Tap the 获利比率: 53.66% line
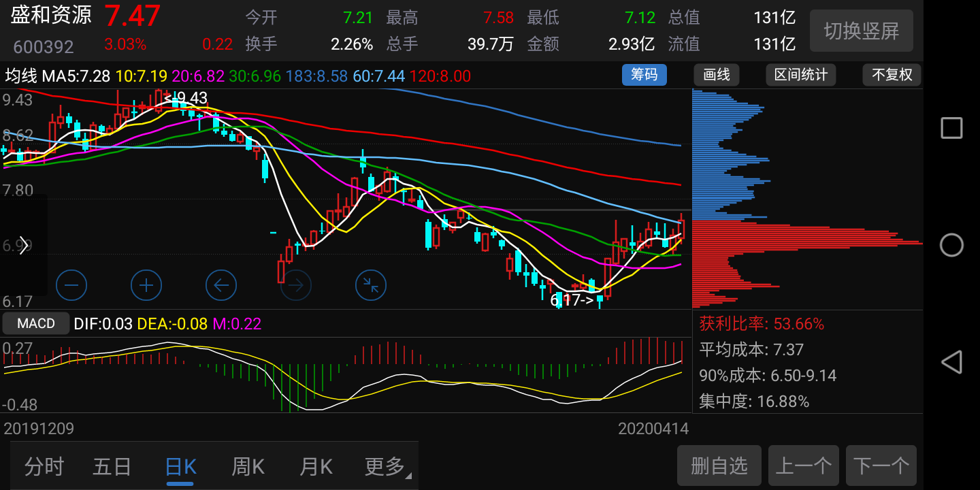Screen dimensions: 980x490 pyautogui.click(x=762, y=324)
